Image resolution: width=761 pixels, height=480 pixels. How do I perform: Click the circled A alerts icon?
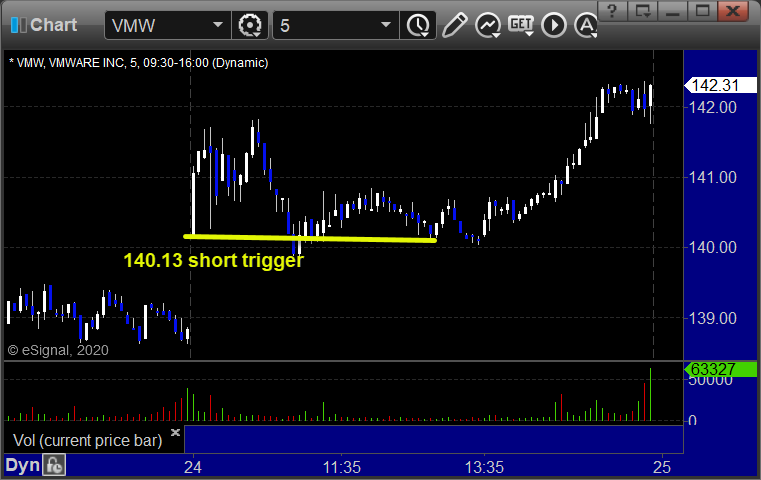click(x=586, y=25)
